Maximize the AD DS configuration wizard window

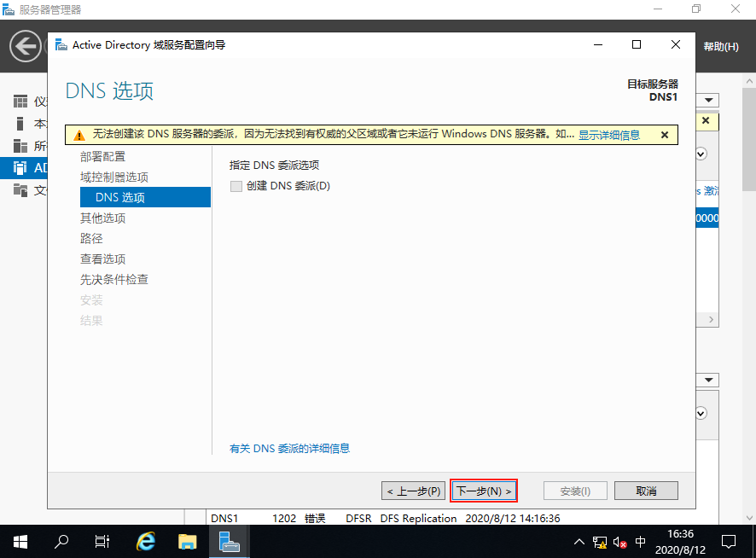coord(637,44)
